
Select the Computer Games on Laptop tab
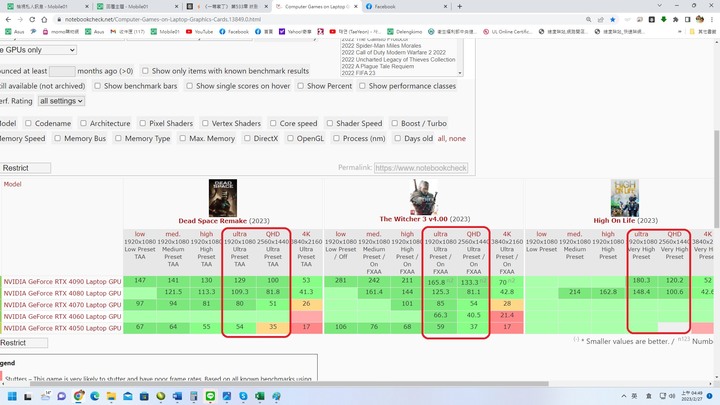pyautogui.click(x=316, y=6)
